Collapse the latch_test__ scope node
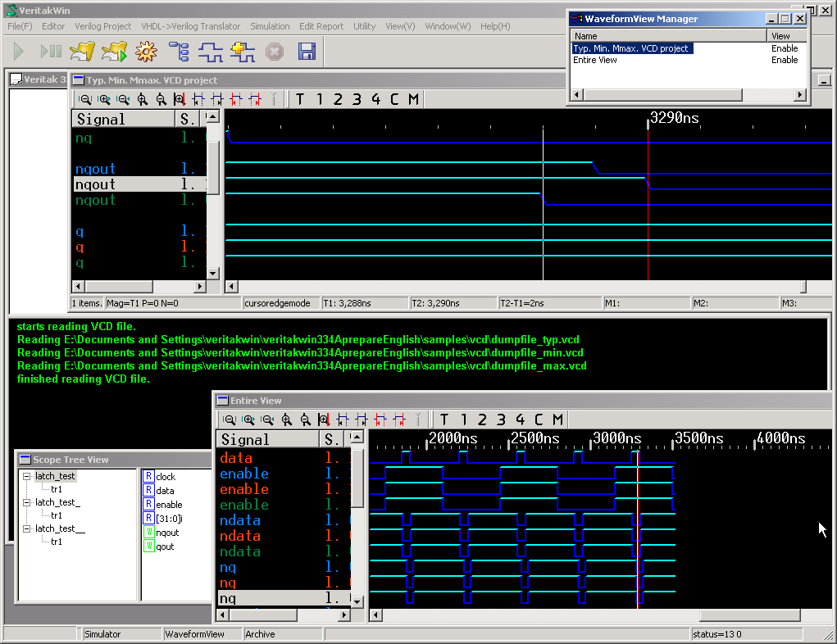837x644 pixels. click(x=27, y=528)
